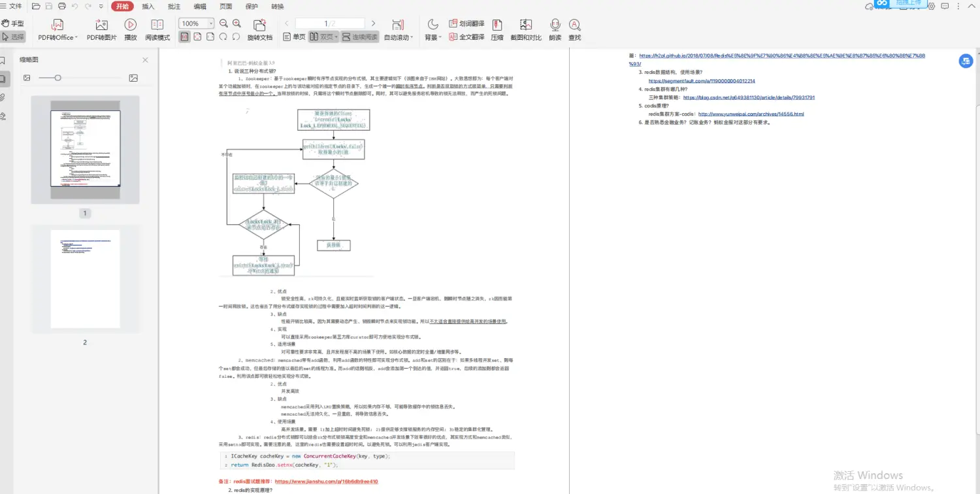Image resolution: width=980 pixels, height=494 pixels.
Task: Click the 旋转文档 rotate document button
Action: (x=259, y=29)
